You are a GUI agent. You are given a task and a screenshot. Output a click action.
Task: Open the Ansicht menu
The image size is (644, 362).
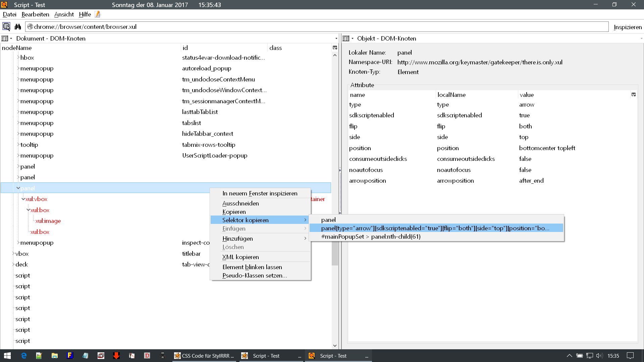pos(64,14)
